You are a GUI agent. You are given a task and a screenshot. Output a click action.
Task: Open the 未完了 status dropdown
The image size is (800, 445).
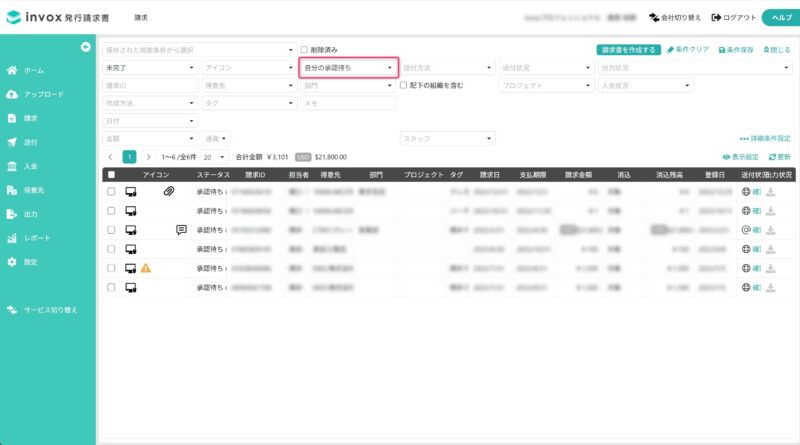point(150,67)
